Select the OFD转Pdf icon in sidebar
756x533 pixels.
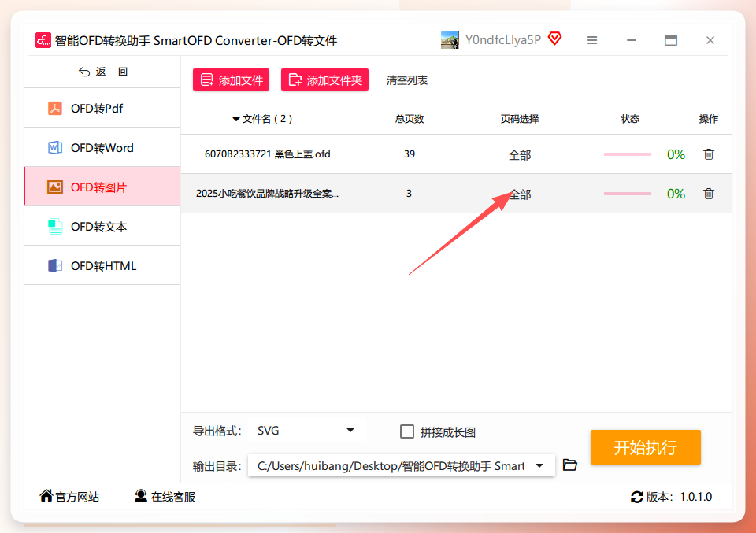[55, 108]
